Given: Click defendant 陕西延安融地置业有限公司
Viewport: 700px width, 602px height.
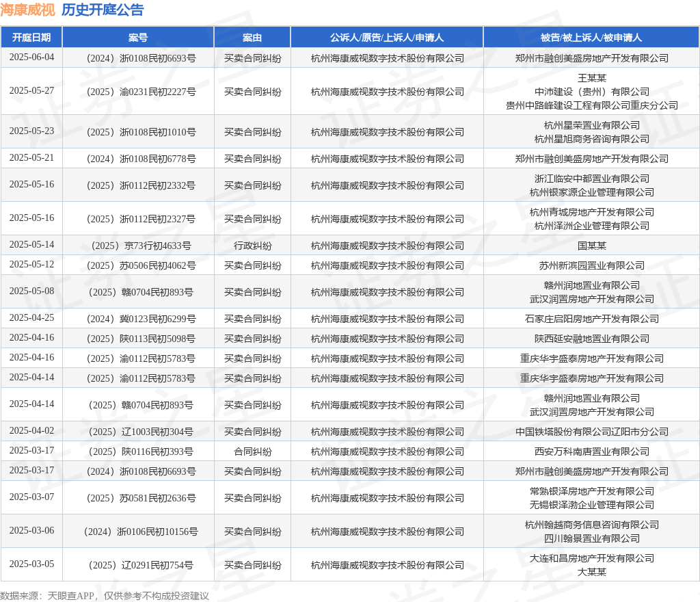Looking at the screenshot, I should tap(591, 339).
